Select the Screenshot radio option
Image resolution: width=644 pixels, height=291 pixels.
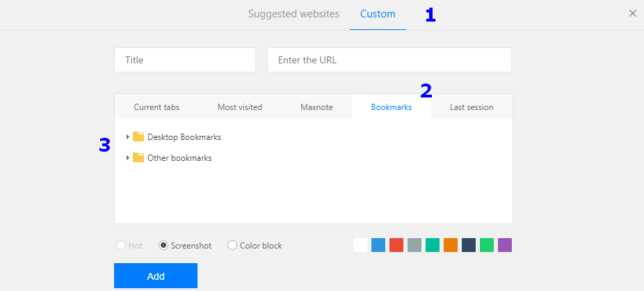pos(163,246)
